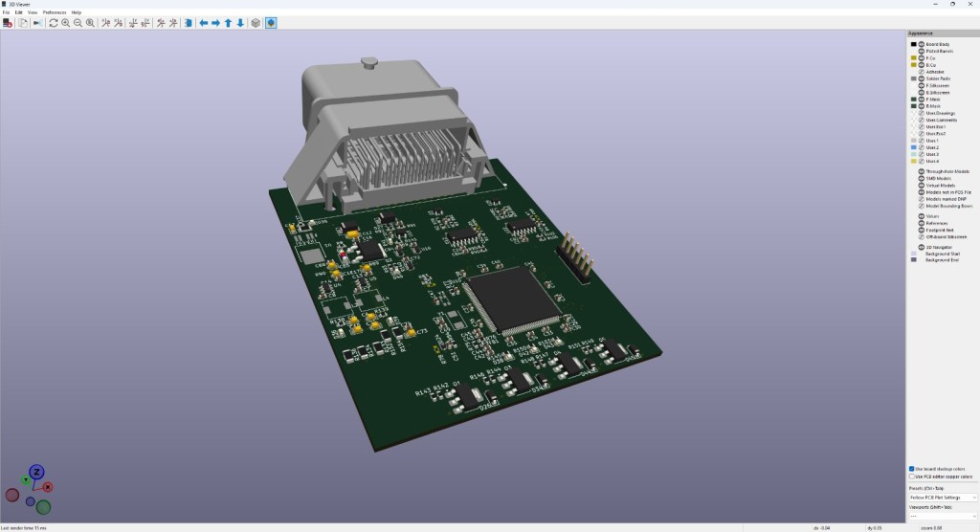Hide footprint Values text
980x532 pixels.
(x=922, y=216)
